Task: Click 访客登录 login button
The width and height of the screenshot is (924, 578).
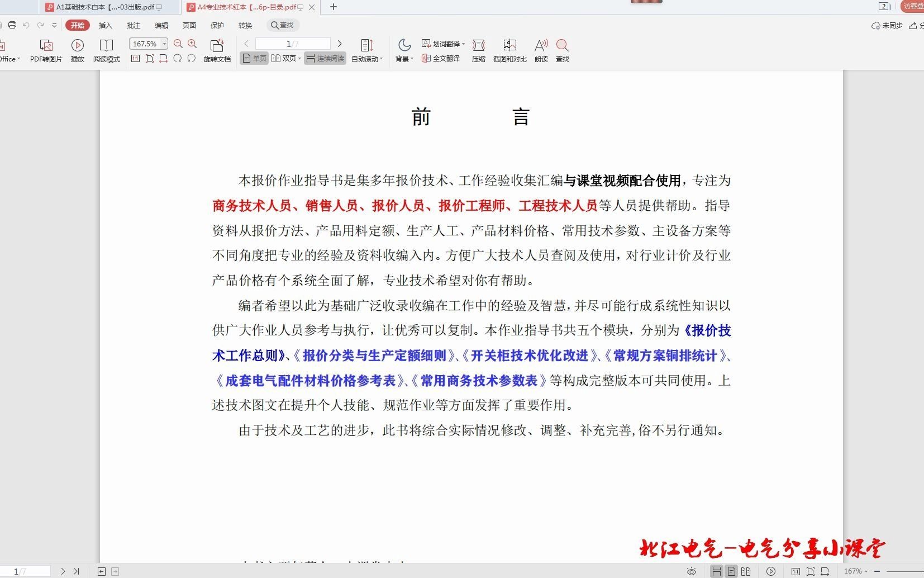Action: (x=913, y=6)
